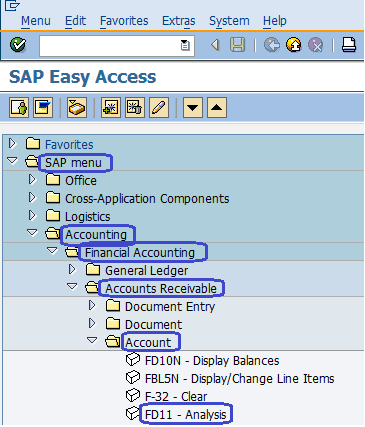Screen dimensions: 365x427
Task: Open the window system menu icon
Action: tap(12, 5)
